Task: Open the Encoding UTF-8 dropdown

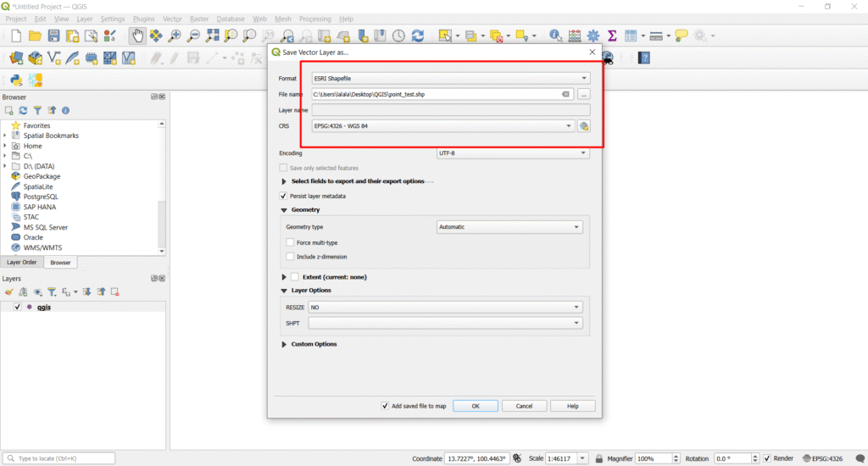Action: (513, 153)
